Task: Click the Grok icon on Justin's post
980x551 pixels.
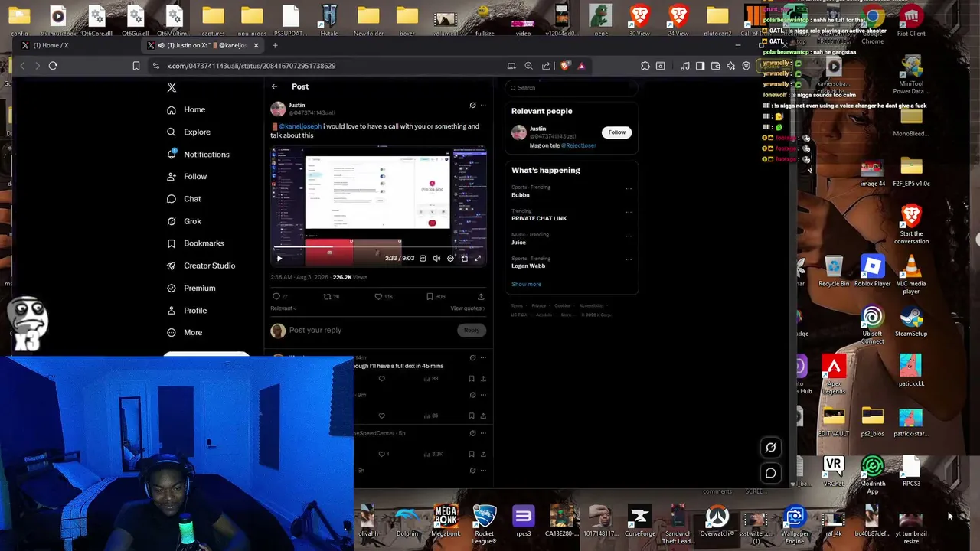Action: tap(472, 106)
